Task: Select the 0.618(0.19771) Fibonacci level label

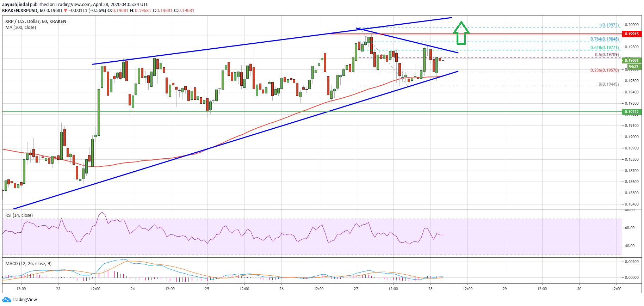Action: tap(605, 48)
